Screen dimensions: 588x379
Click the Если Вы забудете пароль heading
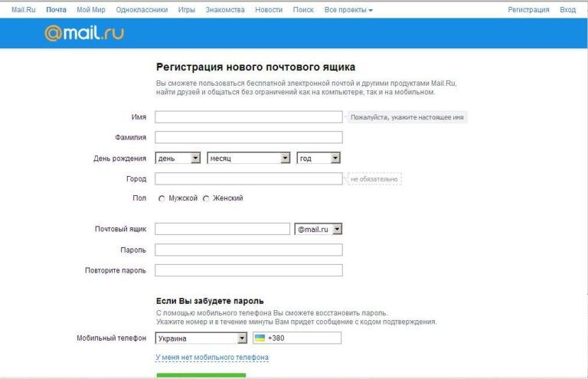click(210, 301)
